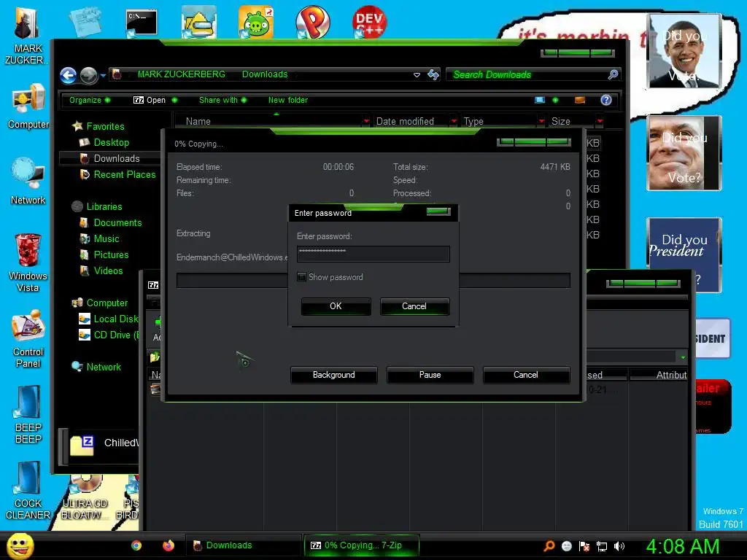Launch Chrome from the taskbar
The width and height of the screenshot is (747, 560).
point(136,545)
